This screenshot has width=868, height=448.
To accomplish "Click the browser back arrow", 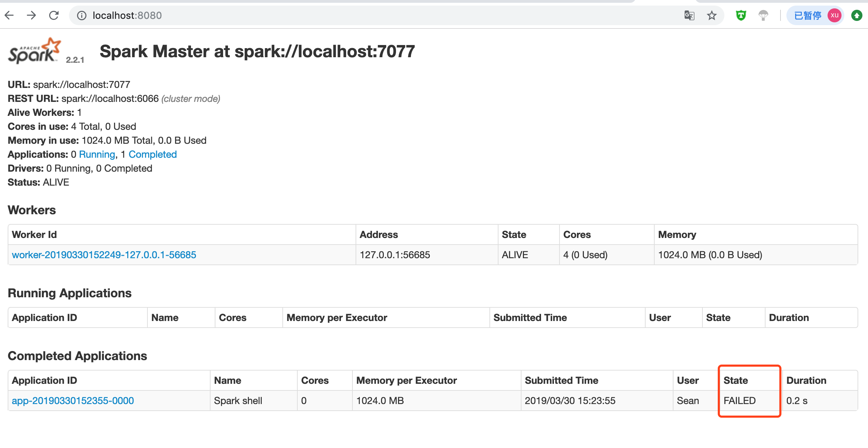I will tap(9, 15).
